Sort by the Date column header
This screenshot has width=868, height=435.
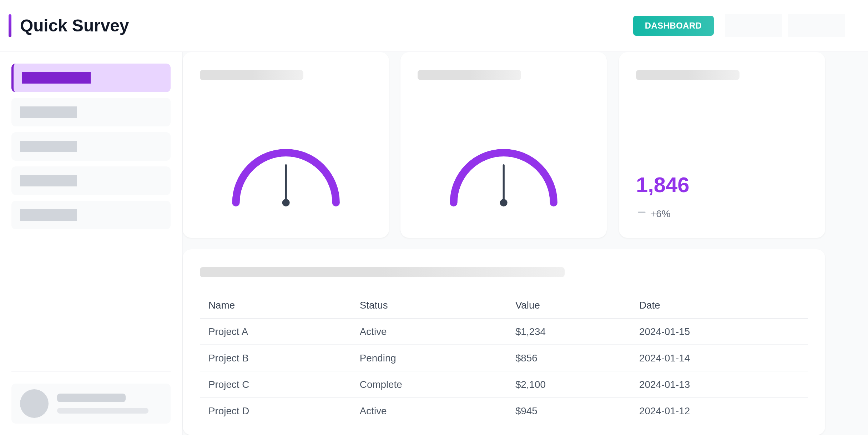[x=649, y=305]
